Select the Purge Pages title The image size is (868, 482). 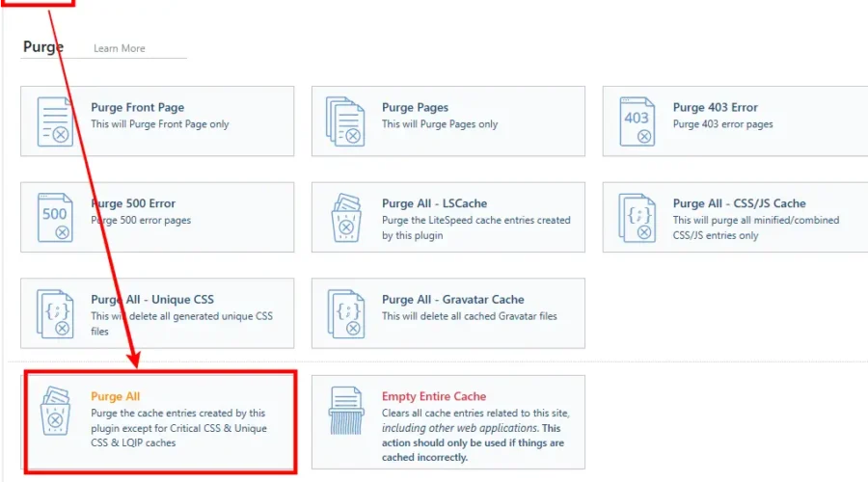tap(415, 108)
